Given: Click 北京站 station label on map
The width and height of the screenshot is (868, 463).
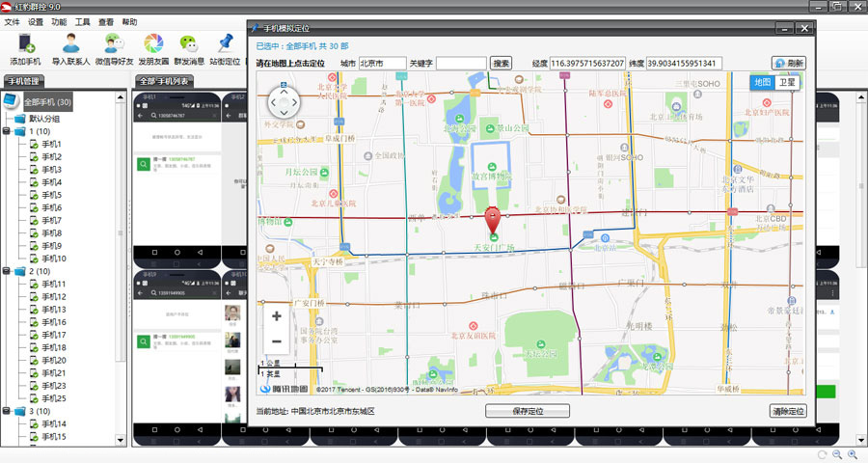Looking at the screenshot, I should 605,248.
